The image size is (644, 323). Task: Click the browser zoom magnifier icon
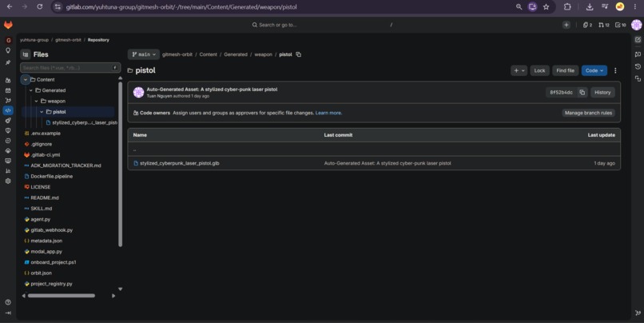pos(519,7)
